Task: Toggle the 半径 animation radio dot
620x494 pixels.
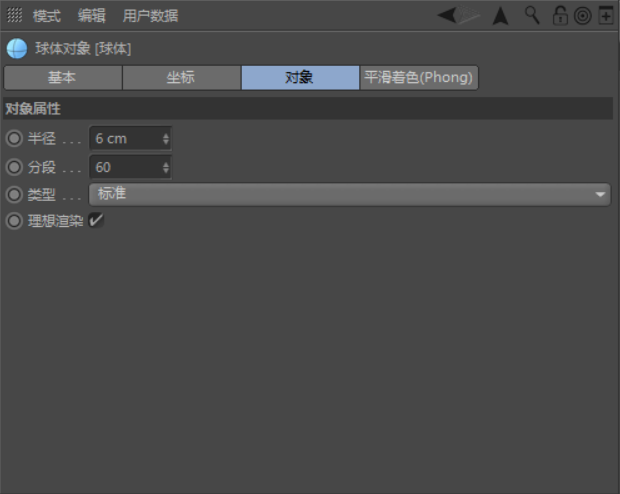Action: [14, 139]
